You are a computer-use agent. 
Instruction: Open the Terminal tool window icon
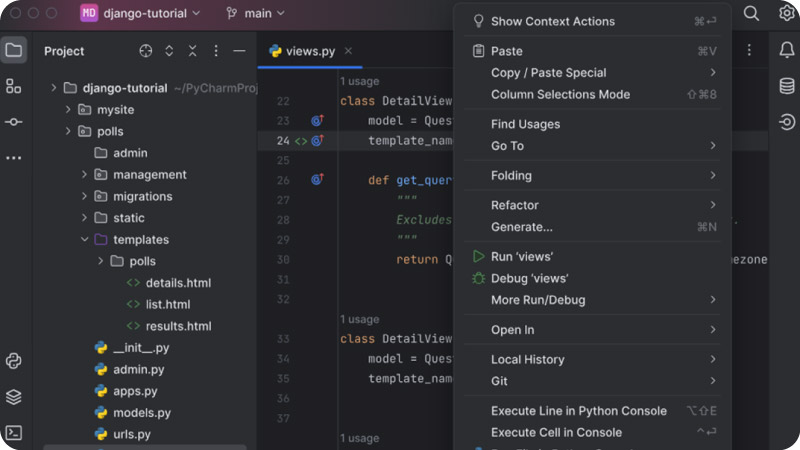point(14,433)
